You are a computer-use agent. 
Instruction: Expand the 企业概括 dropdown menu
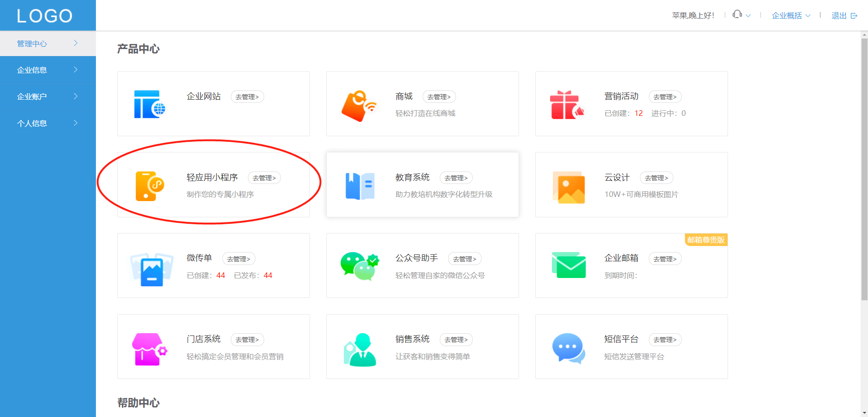791,16
